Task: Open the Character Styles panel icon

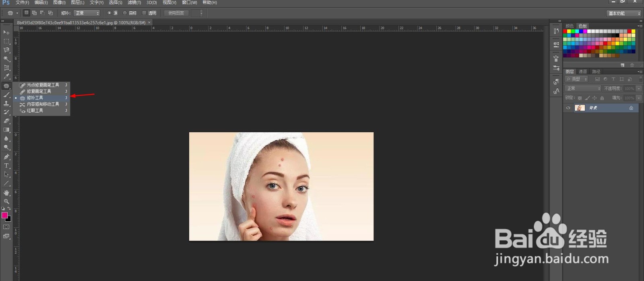Action: [x=556, y=92]
